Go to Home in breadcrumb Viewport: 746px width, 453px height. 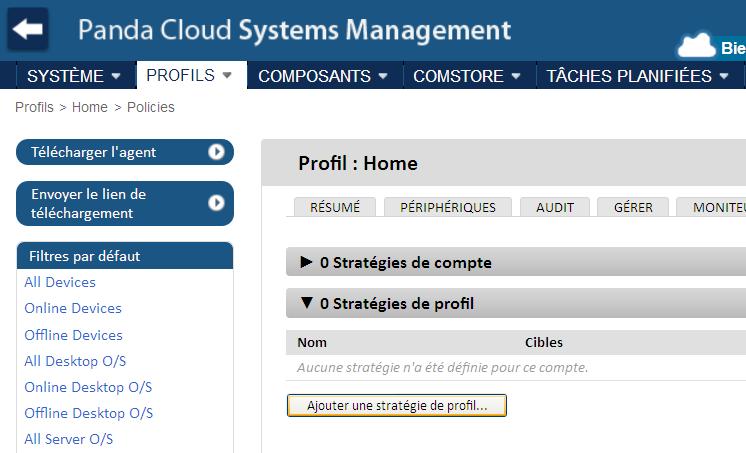tap(89, 107)
